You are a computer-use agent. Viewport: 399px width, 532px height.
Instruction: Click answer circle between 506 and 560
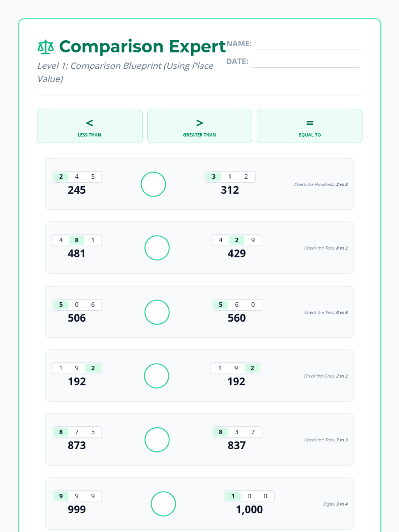[157, 312]
